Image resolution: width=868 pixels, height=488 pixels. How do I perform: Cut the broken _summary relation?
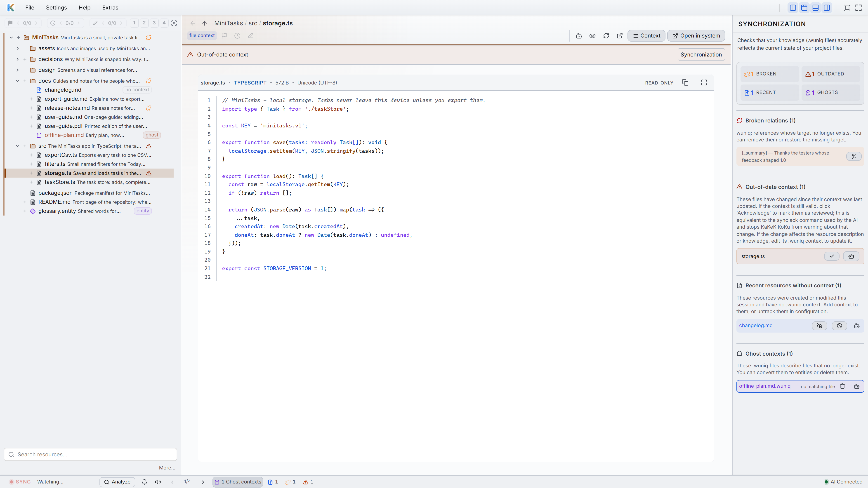[854, 156]
